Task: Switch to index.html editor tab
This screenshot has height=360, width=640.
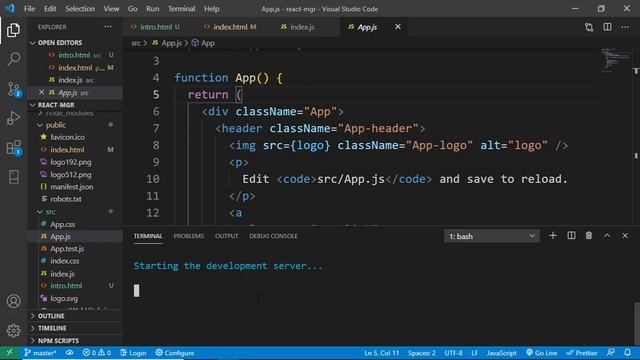Action: click(x=230, y=27)
